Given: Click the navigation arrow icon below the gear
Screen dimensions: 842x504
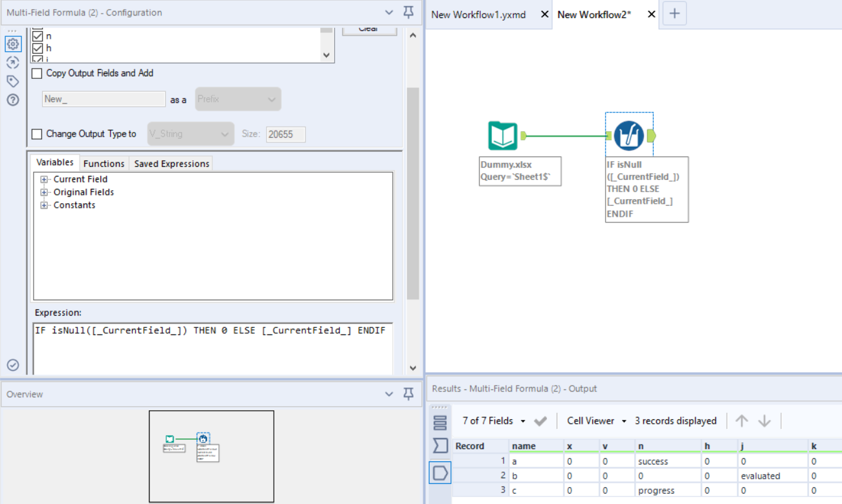Looking at the screenshot, I should click(12, 62).
